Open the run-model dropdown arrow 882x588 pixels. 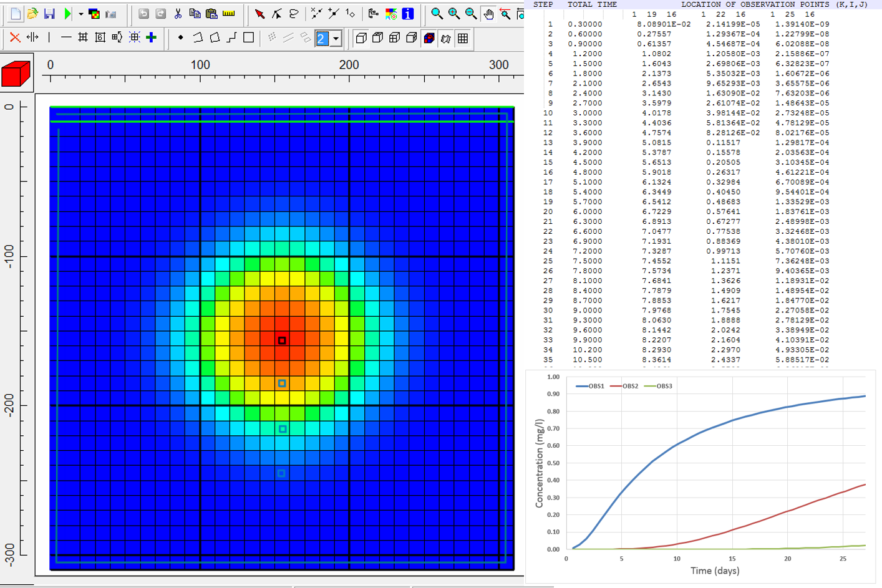[80, 14]
